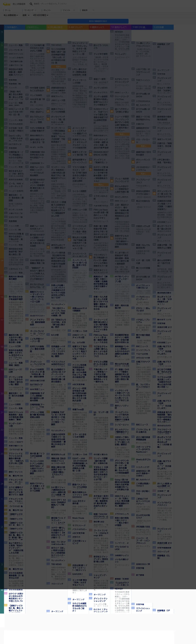Select the ABCテレビ1 channel header
Image resolution: width=196 pixels, height=644 pixels.
click(78, 27)
